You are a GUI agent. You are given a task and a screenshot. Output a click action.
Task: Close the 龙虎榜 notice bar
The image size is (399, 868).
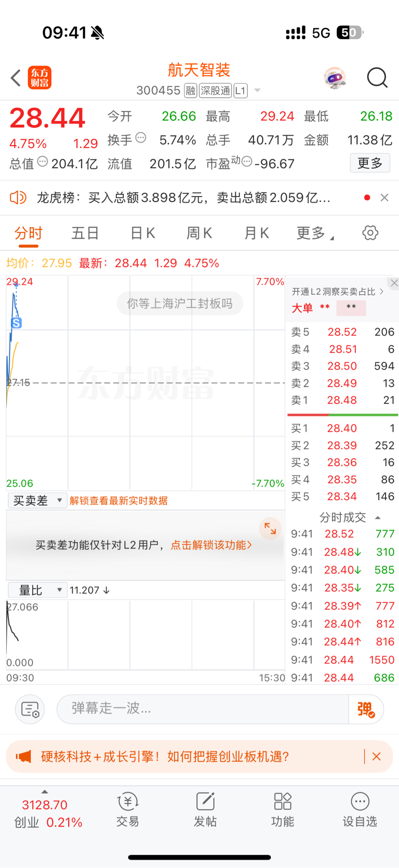384,198
